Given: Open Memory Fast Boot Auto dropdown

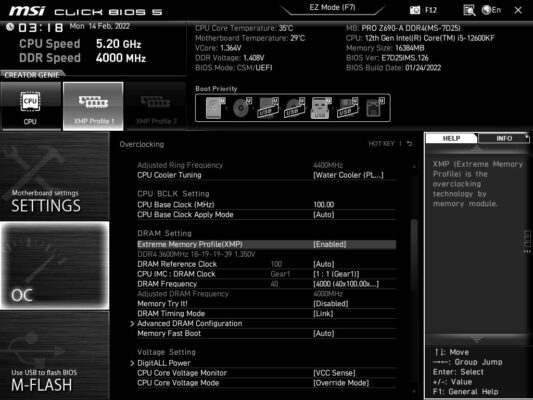Looking at the screenshot, I should (324, 333).
